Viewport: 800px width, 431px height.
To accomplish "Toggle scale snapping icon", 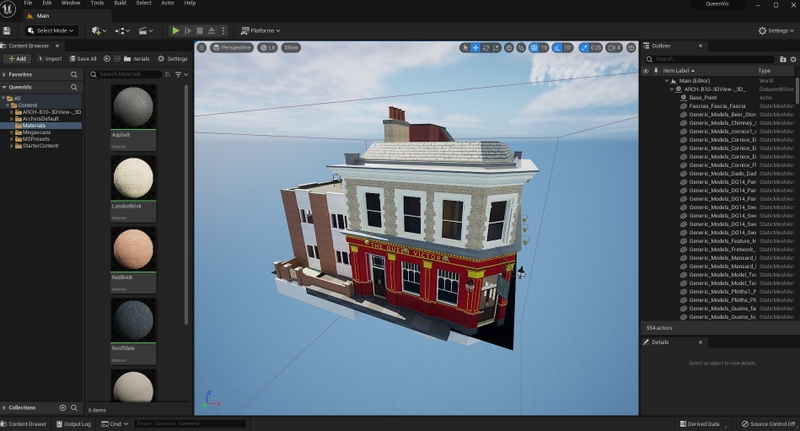I will click(584, 47).
